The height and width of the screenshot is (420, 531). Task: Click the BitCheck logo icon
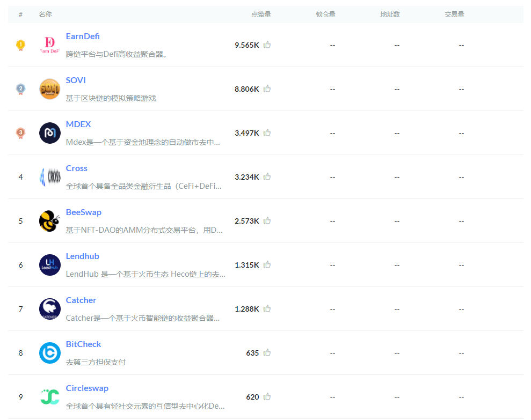(50, 353)
